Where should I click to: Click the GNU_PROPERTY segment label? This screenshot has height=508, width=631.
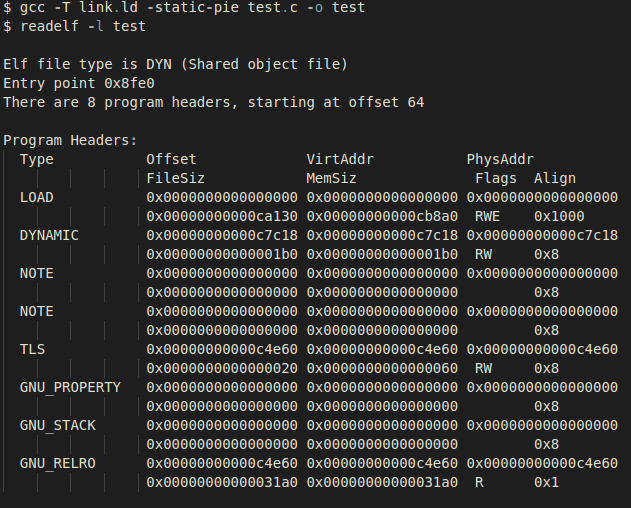click(70, 387)
